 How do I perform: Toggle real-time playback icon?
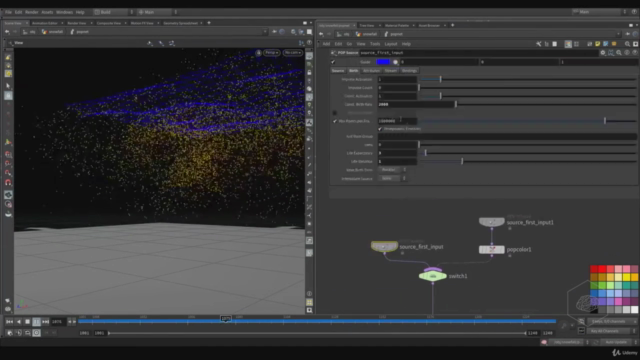[36, 333]
